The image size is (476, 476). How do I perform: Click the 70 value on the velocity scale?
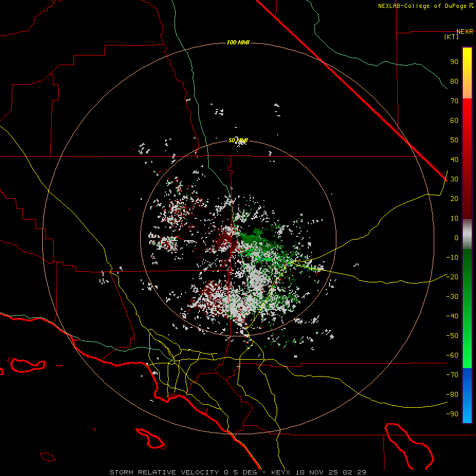click(x=454, y=101)
